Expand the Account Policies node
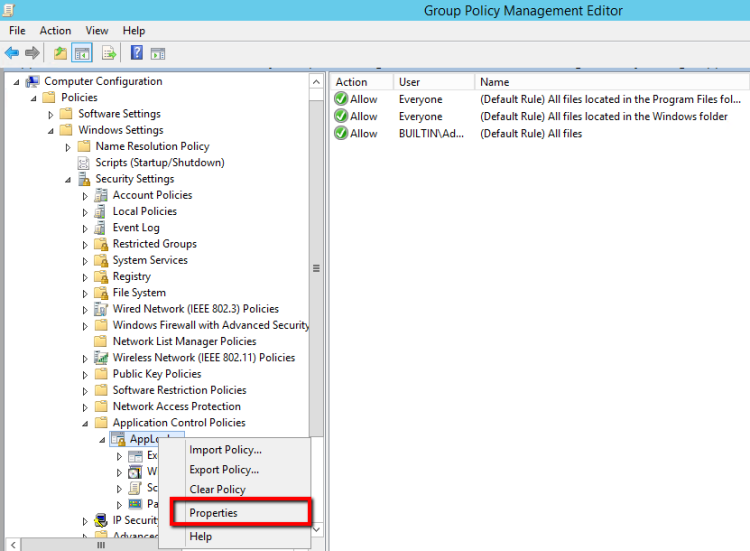 pyautogui.click(x=86, y=196)
